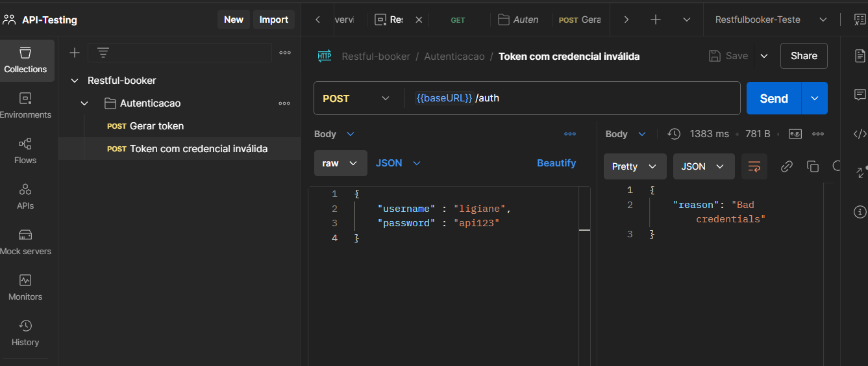Click the request URL input field
868x366 pixels.
[x=571, y=98]
